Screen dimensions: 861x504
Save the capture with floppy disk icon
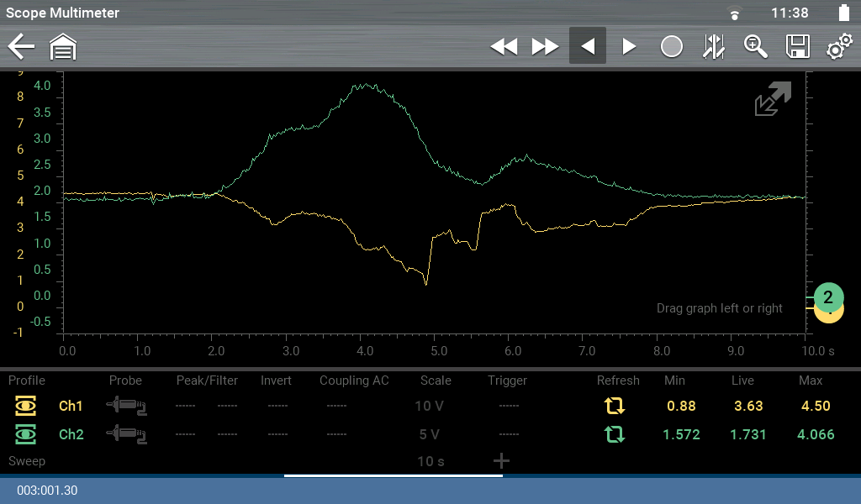pyautogui.click(x=797, y=47)
